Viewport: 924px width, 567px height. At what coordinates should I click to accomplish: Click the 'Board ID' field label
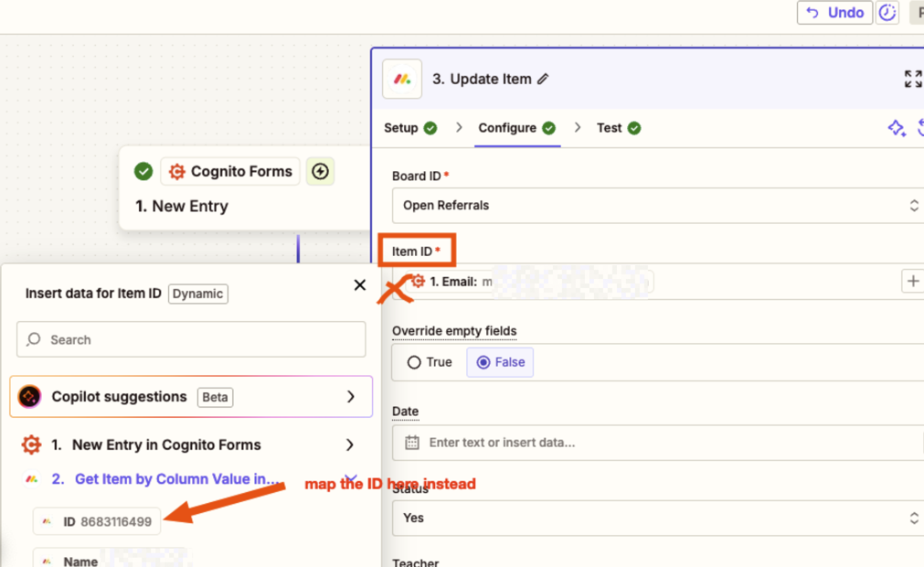pyautogui.click(x=417, y=177)
